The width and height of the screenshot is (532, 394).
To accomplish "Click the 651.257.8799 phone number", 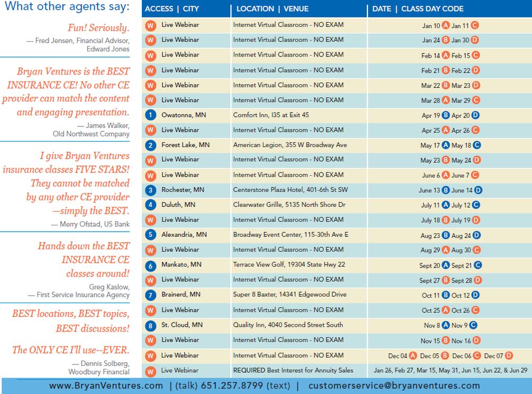I will [x=232, y=386].
